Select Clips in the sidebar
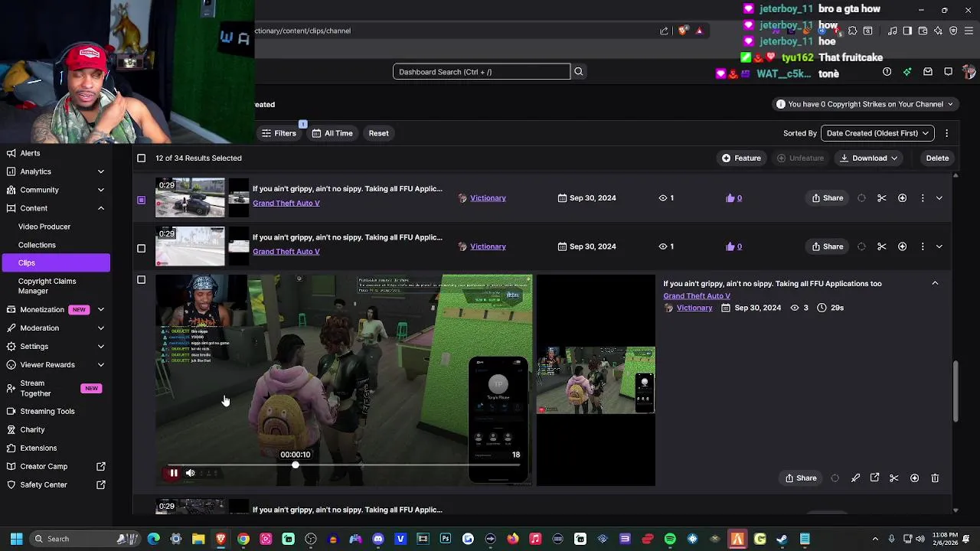This screenshot has height=551, width=980. (x=55, y=262)
